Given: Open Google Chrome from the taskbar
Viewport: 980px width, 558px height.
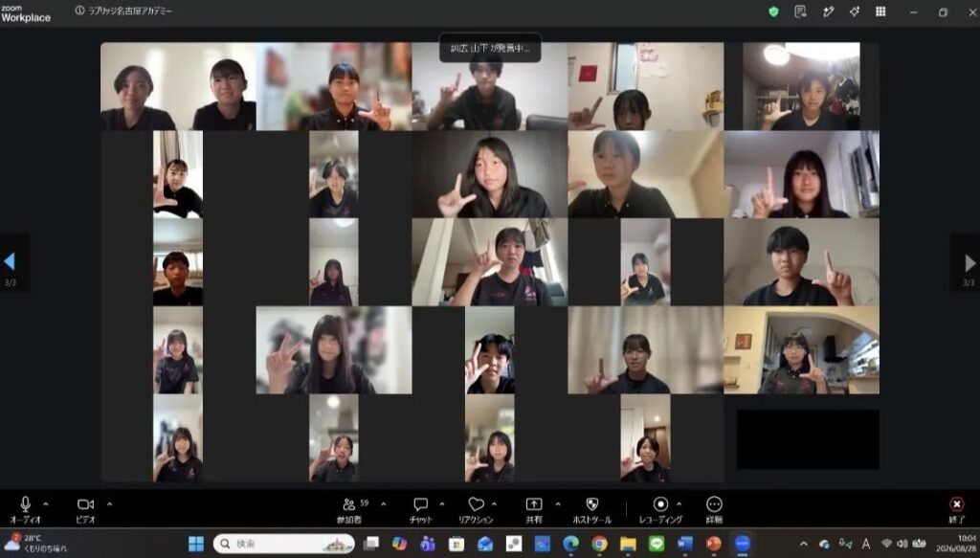Looking at the screenshot, I should point(599,544).
